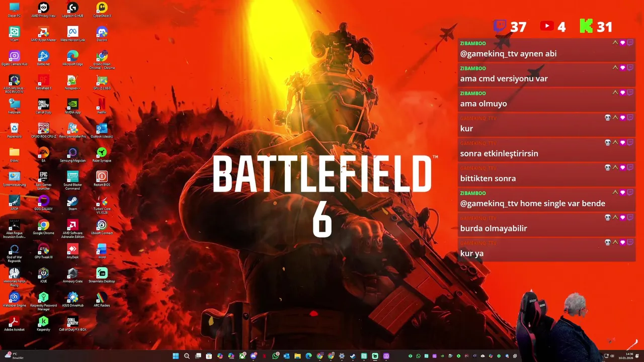Open the iCUE desktop shortcut
The height and width of the screenshot is (362, 644).
43,275
